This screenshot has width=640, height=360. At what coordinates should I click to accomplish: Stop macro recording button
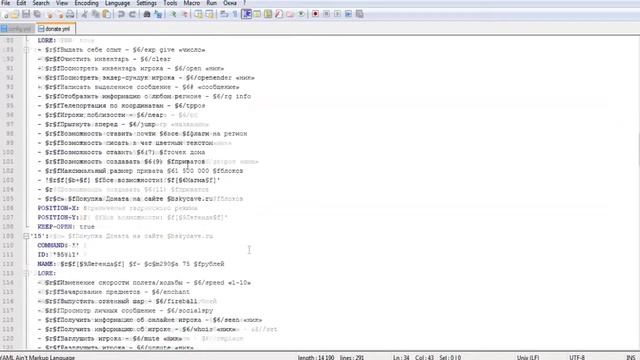327,14
